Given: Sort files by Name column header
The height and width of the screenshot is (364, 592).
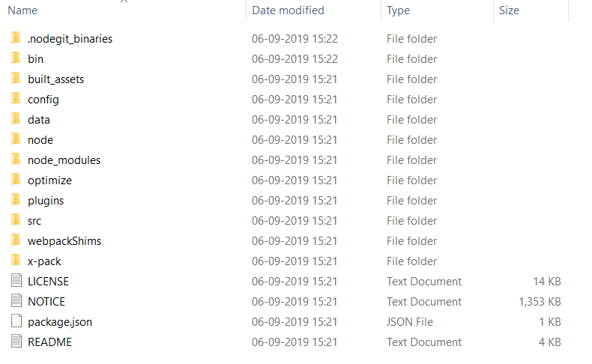Looking at the screenshot, I should [22, 10].
